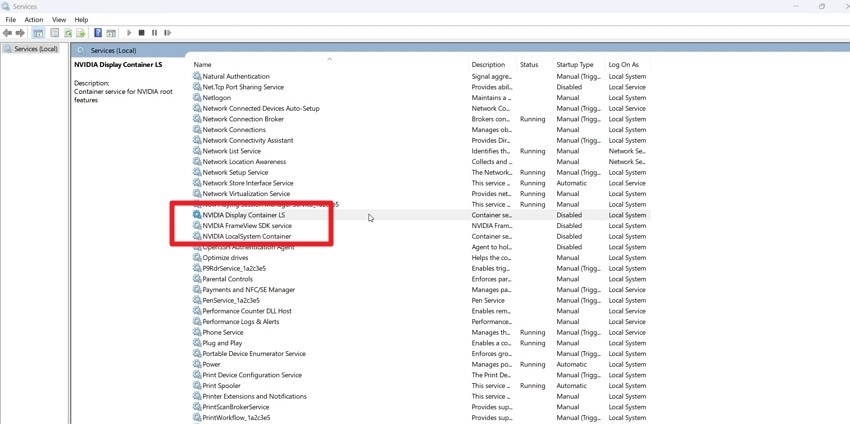Click the Services (Local) header above the description

click(113, 50)
